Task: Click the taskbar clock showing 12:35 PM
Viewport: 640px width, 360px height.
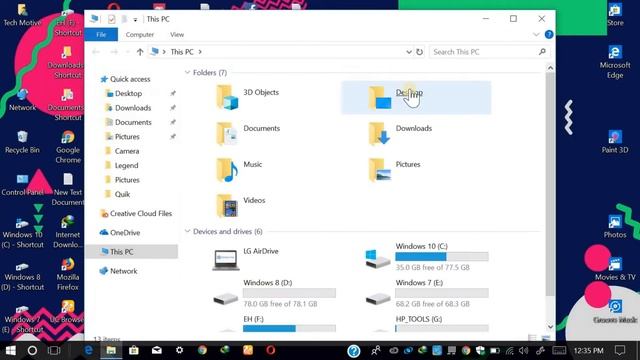Action: tap(588, 350)
